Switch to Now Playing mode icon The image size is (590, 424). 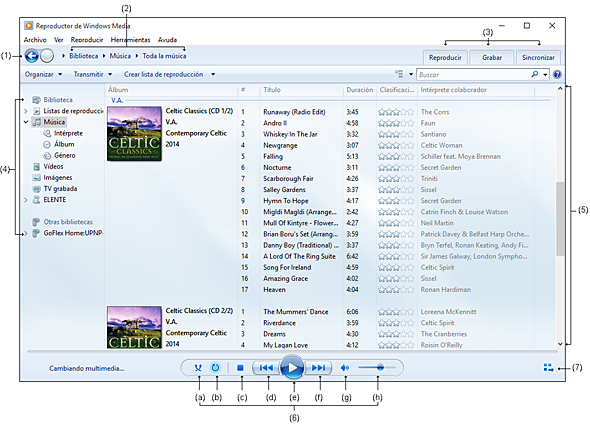tap(548, 368)
